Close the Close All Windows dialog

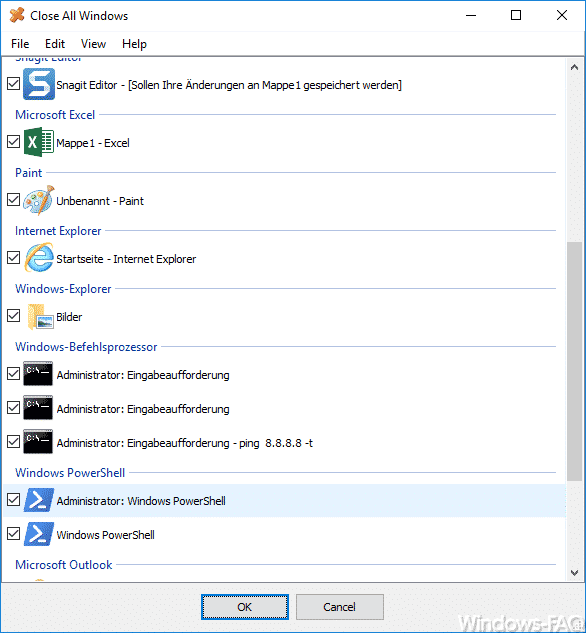coord(562,15)
